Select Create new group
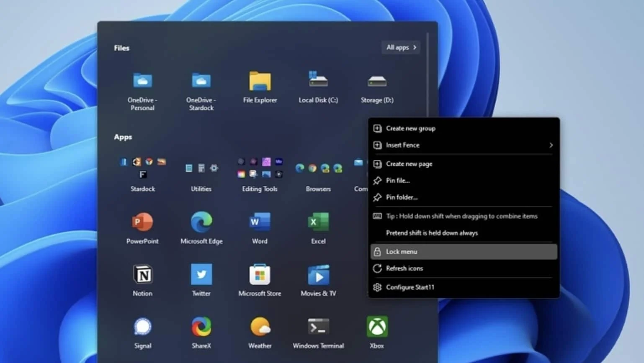This screenshot has height=363, width=644. (x=464, y=128)
